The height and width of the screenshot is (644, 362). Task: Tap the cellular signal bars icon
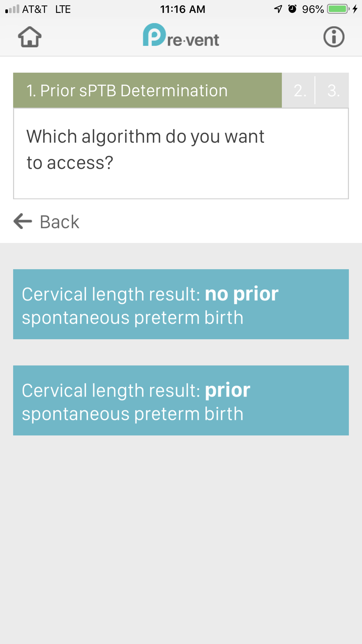click(12, 9)
